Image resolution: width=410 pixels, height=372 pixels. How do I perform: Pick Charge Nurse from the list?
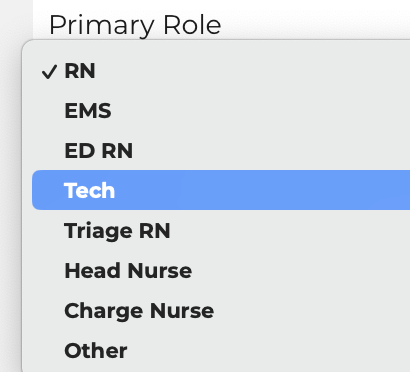tap(221, 310)
